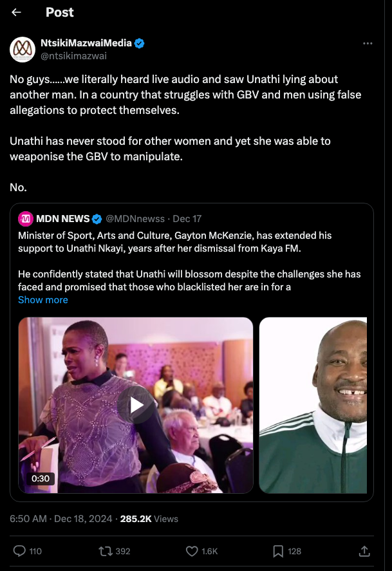Image resolution: width=392 pixels, height=571 pixels.
Task: Like the post with the heart icon
Action: 192,551
